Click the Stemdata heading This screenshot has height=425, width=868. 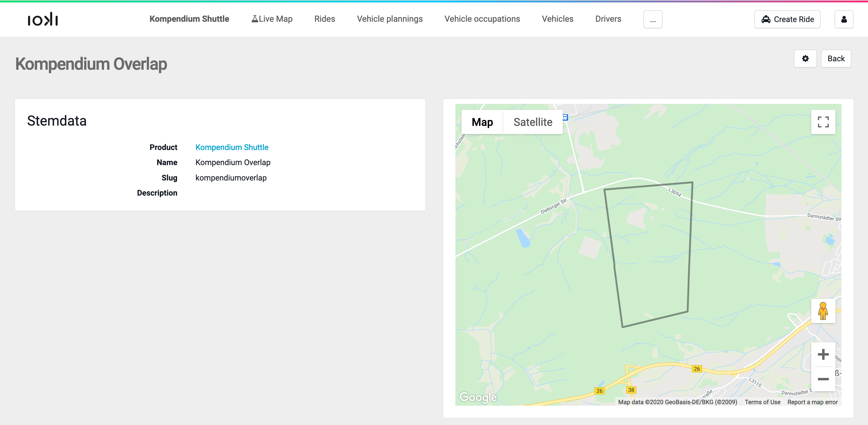coord(57,121)
